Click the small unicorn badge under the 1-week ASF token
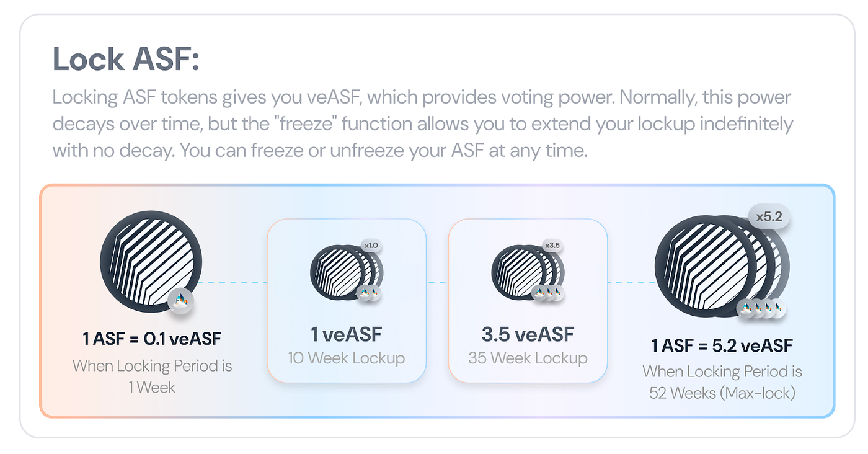The image size is (868, 454). click(182, 301)
